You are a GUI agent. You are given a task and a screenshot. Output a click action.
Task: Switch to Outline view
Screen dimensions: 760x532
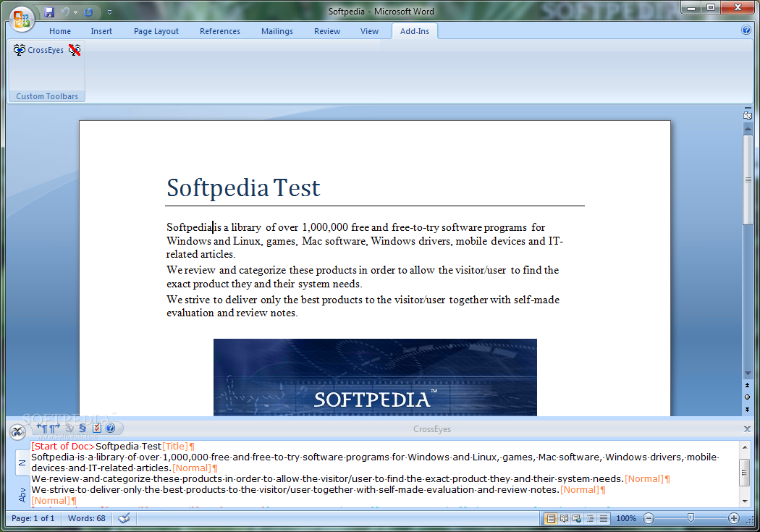pos(591,518)
